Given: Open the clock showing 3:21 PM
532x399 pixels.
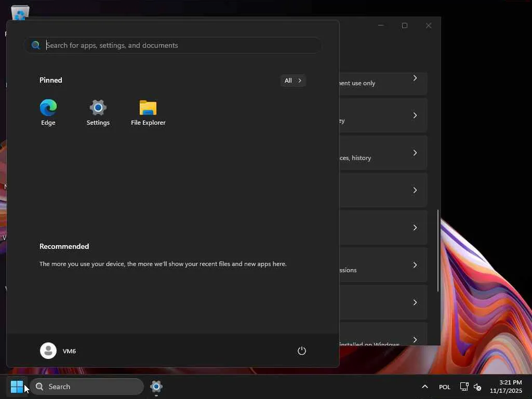Looking at the screenshot, I should [506, 387].
